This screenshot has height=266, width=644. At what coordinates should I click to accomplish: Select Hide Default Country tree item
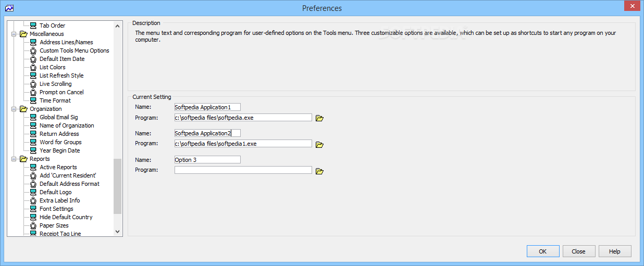click(x=66, y=217)
